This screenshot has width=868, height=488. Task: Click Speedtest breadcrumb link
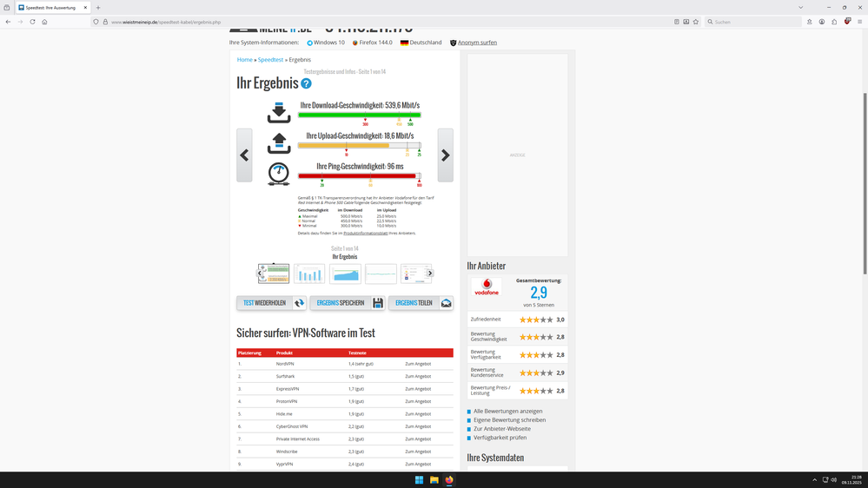[270, 60]
